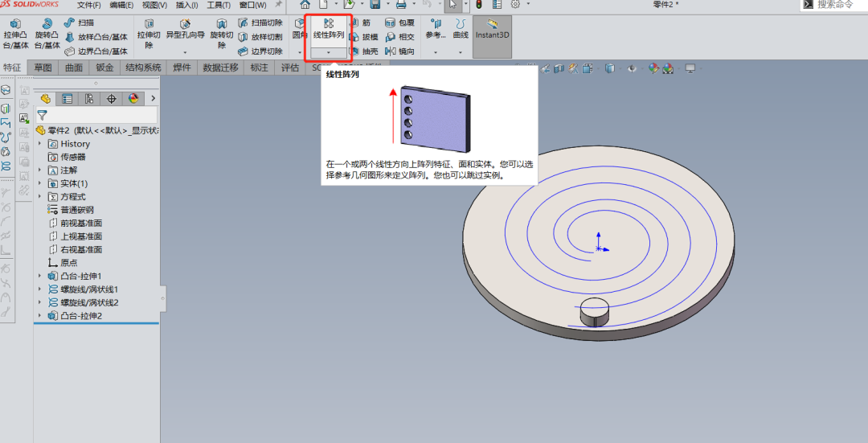The width and height of the screenshot is (868, 443).
Task: Expand the 凸台-拉伸2 feature
Action: [40, 316]
